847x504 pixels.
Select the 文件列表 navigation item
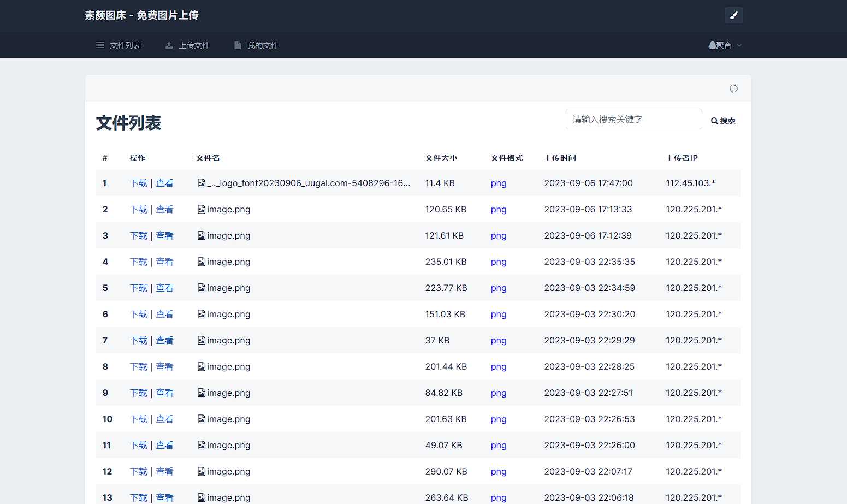click(x=125, y=45)
